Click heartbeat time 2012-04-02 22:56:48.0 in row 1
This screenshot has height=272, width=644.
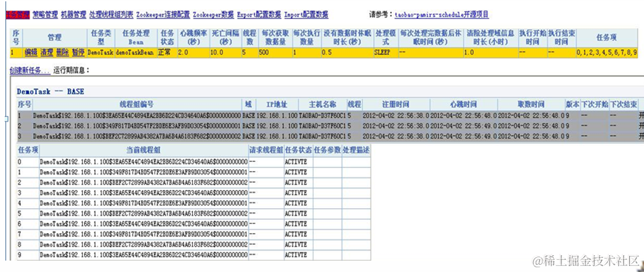coord(464,116)
